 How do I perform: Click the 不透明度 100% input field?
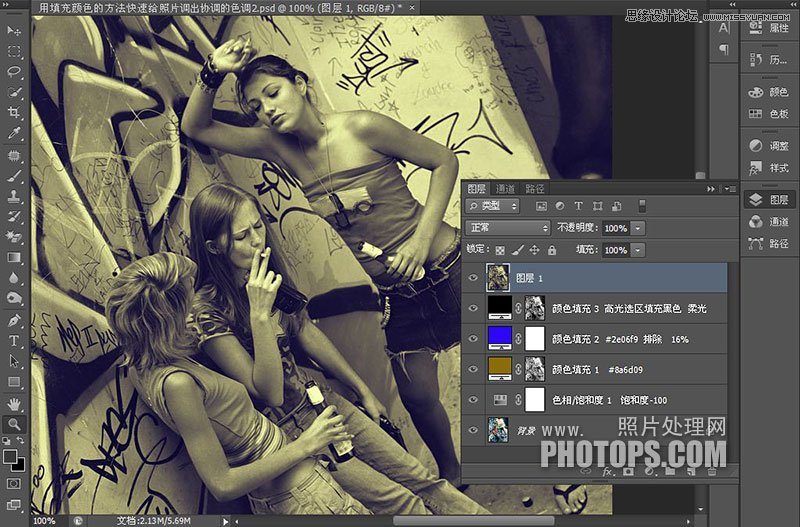616,228
